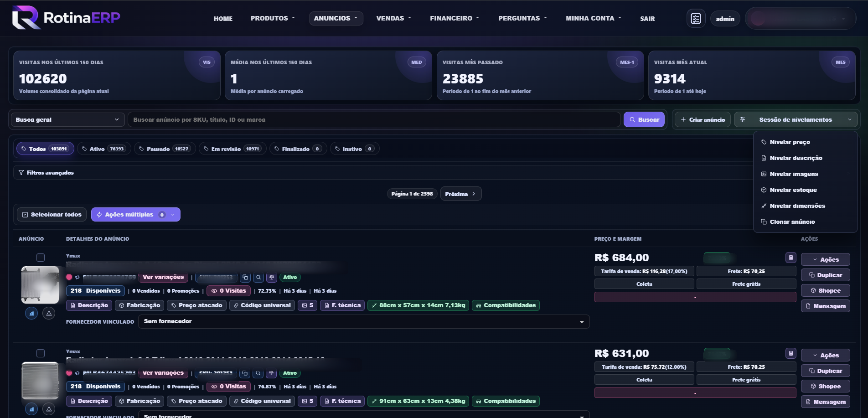This screenshot has width=868, height=418.
Task: Expand Busca geral search type dropdown
Action: 67,119
